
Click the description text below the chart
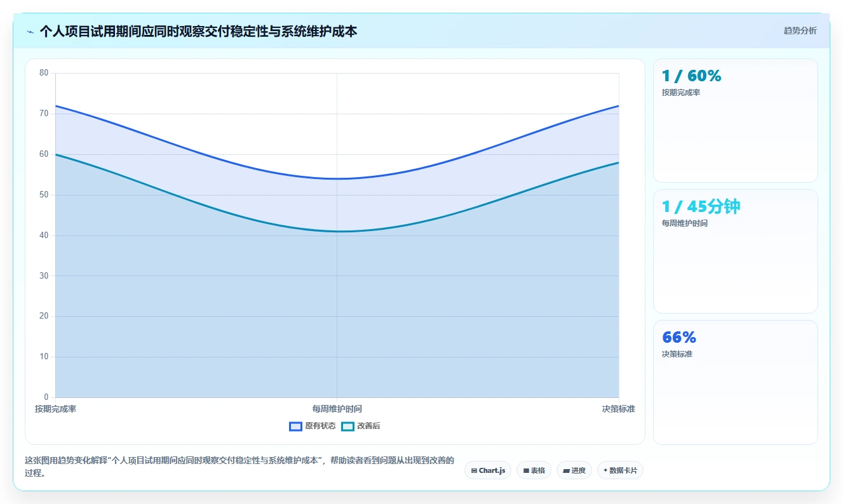pos(239,467)
